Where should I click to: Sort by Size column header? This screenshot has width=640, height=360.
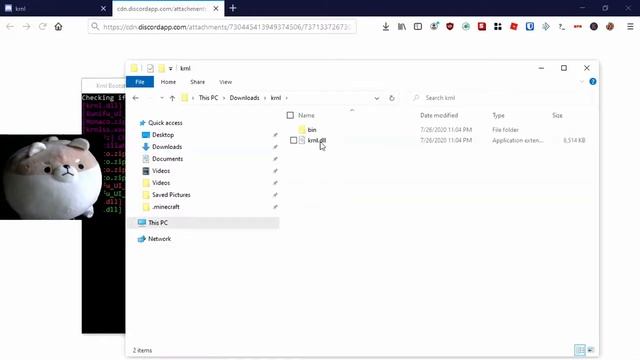[558, 116]
